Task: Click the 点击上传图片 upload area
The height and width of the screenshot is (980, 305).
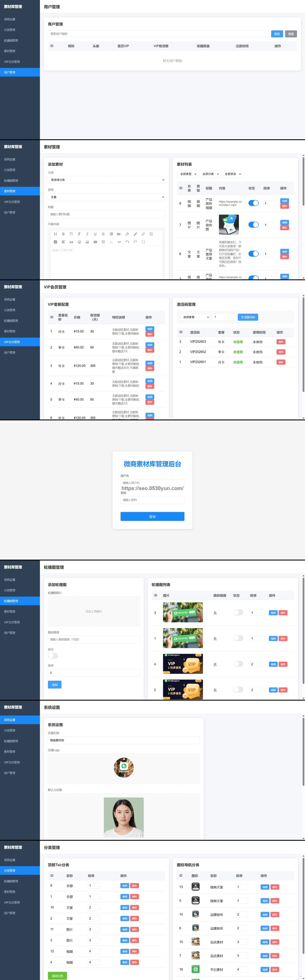Action: click(94, 611)
